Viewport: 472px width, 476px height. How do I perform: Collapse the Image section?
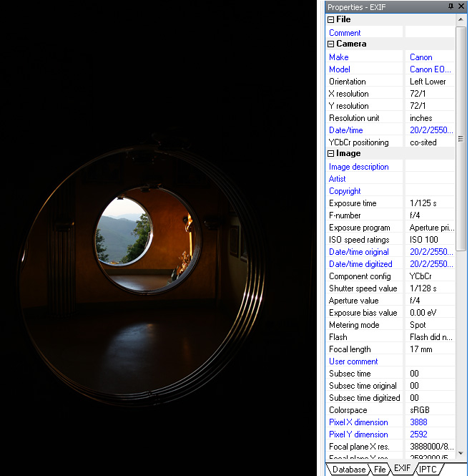click(x=331, y=154)
